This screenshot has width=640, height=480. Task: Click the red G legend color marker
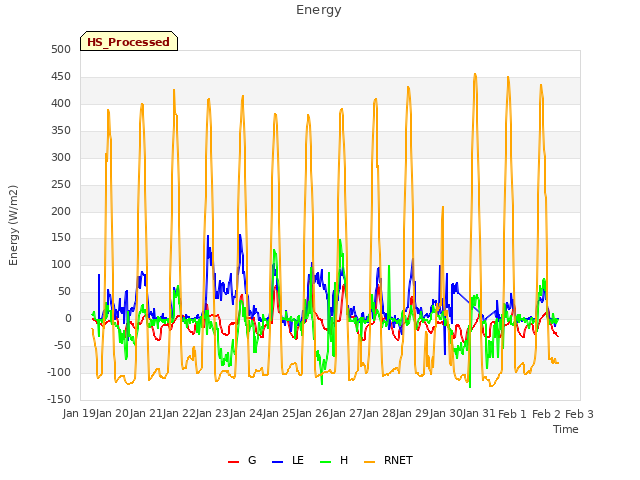[x=233, y=462]
